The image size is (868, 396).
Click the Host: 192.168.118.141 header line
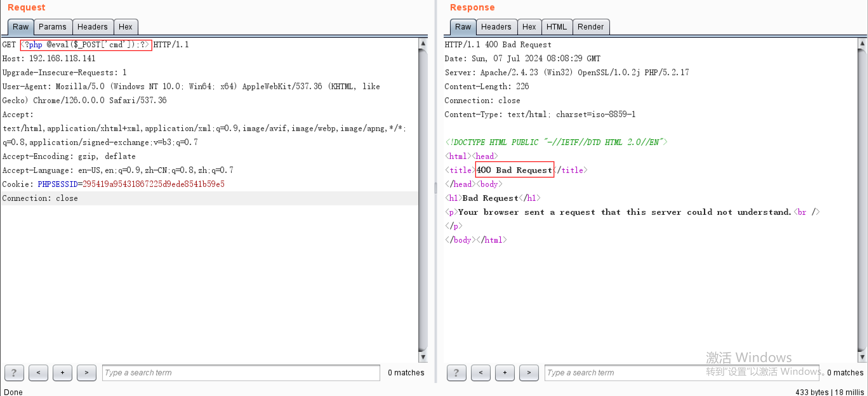point(49,58)
